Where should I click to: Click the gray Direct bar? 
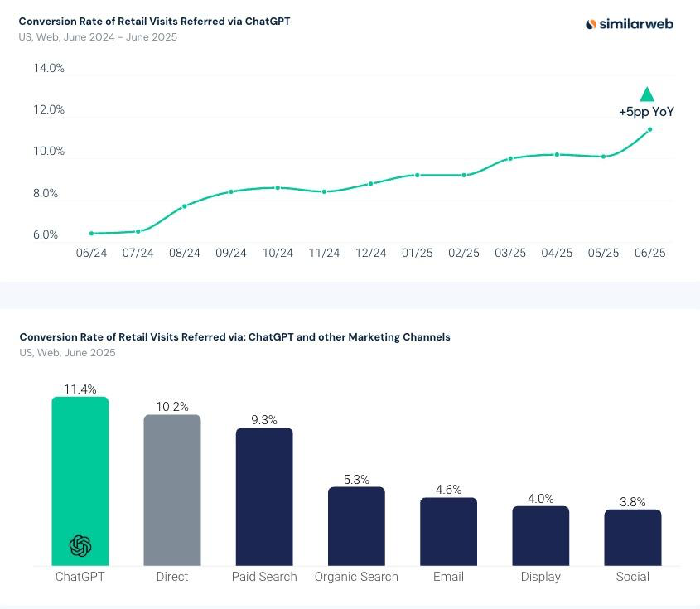pos(172,491)
